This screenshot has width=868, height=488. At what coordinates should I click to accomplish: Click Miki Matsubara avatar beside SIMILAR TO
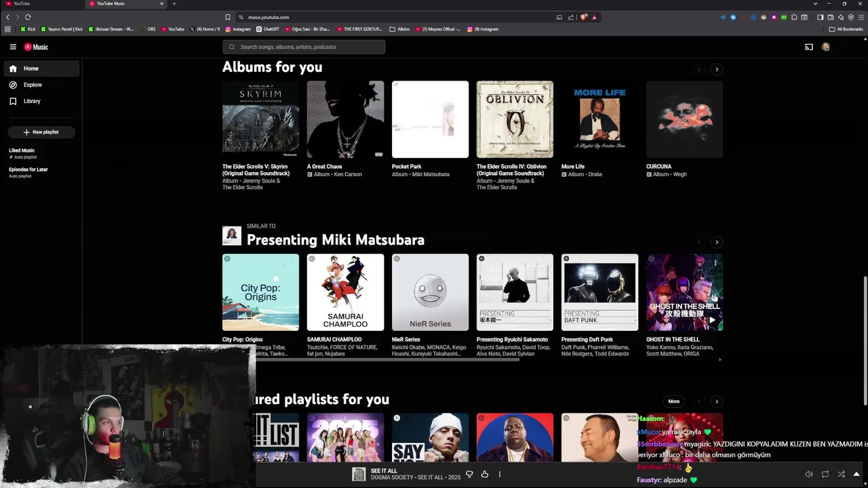232,236
